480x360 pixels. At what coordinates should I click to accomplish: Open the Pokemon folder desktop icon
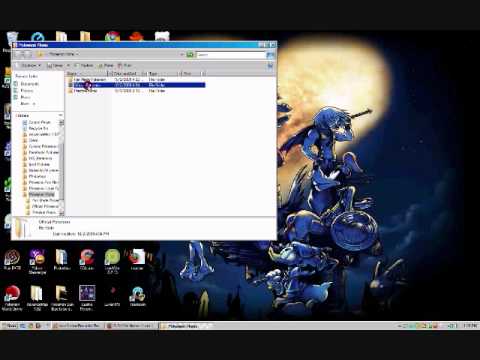pyautogui.click(x=62, y=259)
